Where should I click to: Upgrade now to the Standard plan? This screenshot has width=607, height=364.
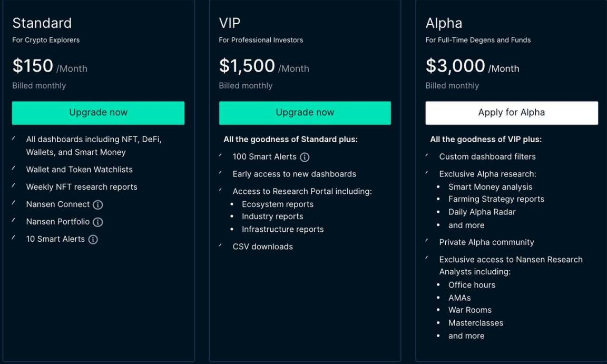(x=98, y=113)
